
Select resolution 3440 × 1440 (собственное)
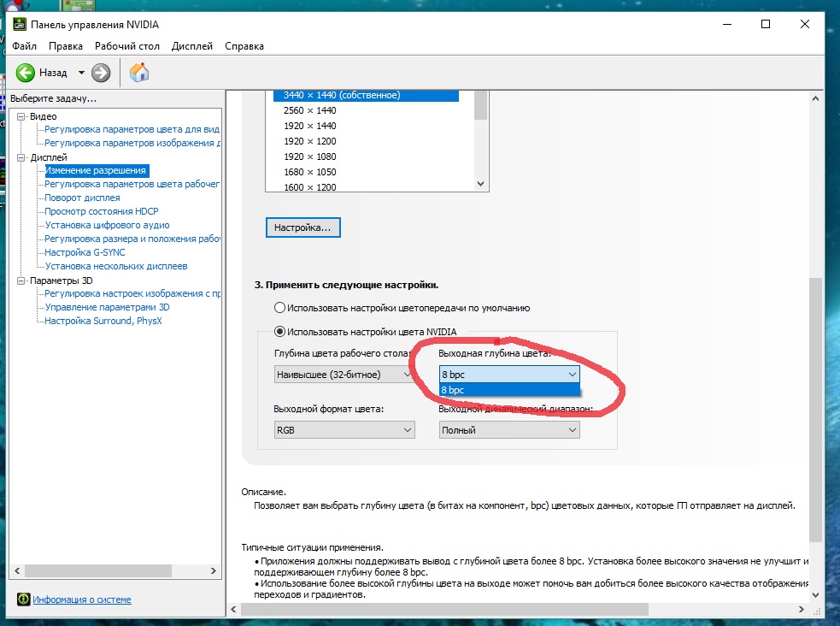click(x=366, y=95)
